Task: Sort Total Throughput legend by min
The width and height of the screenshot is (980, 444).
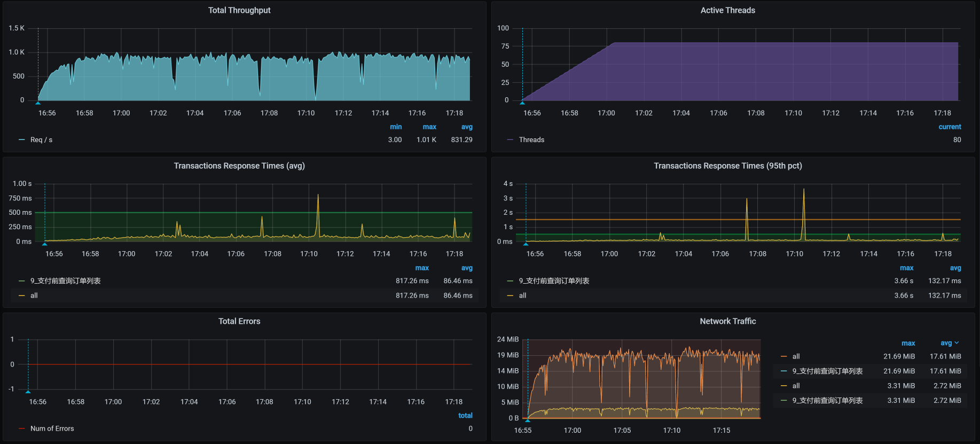Action: [x=396, y=127]
